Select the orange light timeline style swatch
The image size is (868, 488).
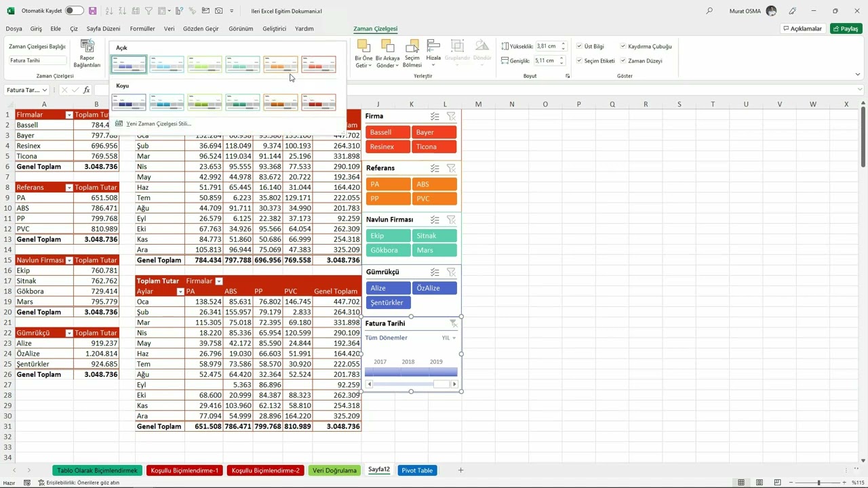(281, 64)
